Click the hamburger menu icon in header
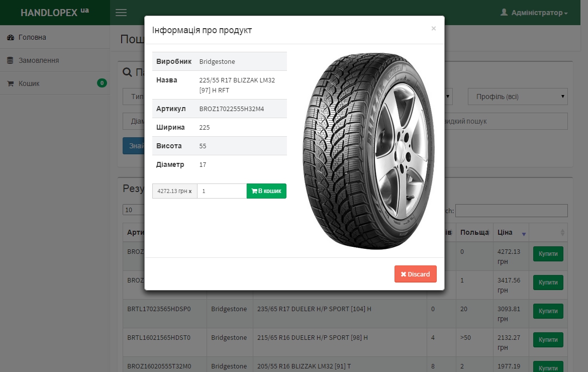The width and height of the screenshot is (588, 372). (x=121, y=13)
